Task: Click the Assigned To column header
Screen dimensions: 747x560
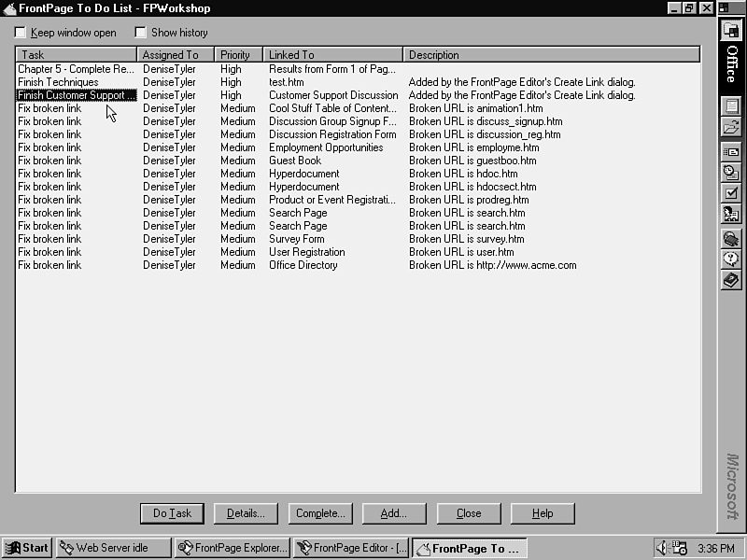Action: point(176,55)
